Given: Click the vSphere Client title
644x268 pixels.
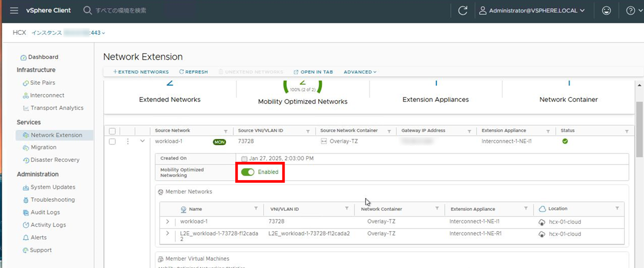Looking at the screenshot, I should point(48,10).
